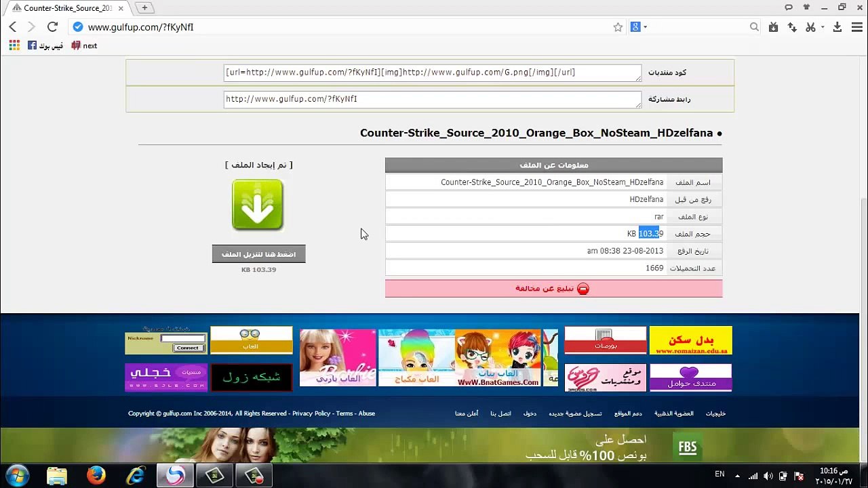Click the خليجيات footer link
The width and height of the screenshot is (868, 488).
pyautogui.click(x=715, y=413)
